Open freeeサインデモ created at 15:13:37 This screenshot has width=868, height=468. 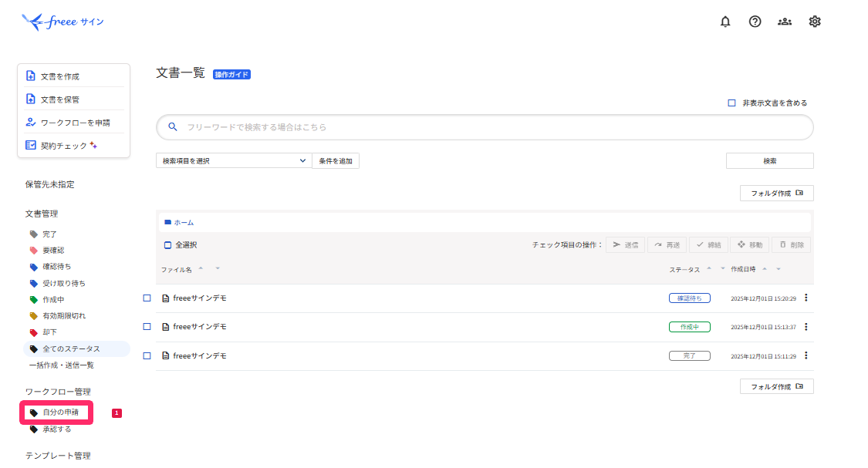click(x=200, y=327)
